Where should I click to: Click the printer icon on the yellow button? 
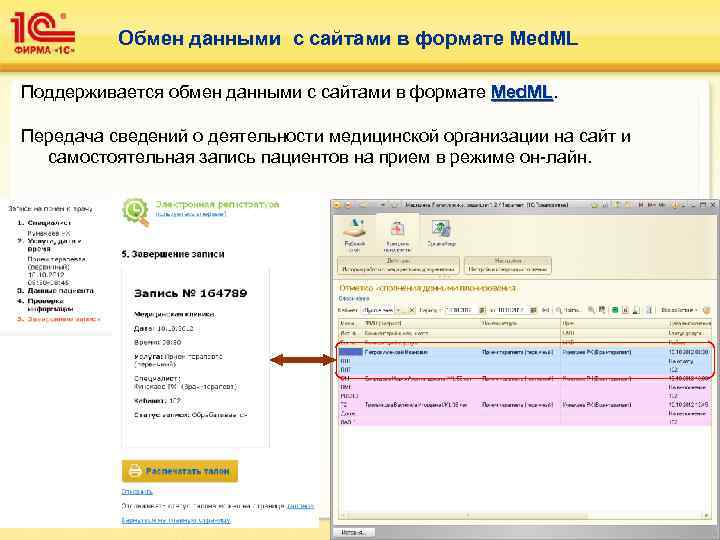[x=135, y=471]
